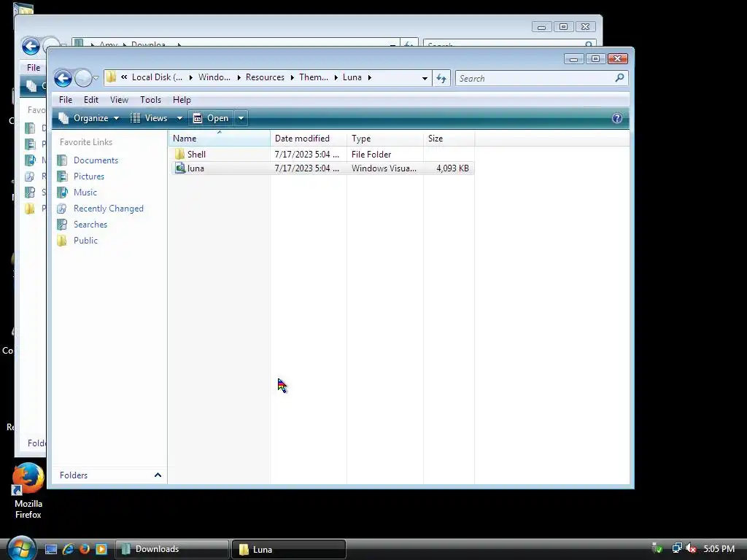
Task: Click the network tray icon
Action: pyautogui.click(x=676, y=548)
